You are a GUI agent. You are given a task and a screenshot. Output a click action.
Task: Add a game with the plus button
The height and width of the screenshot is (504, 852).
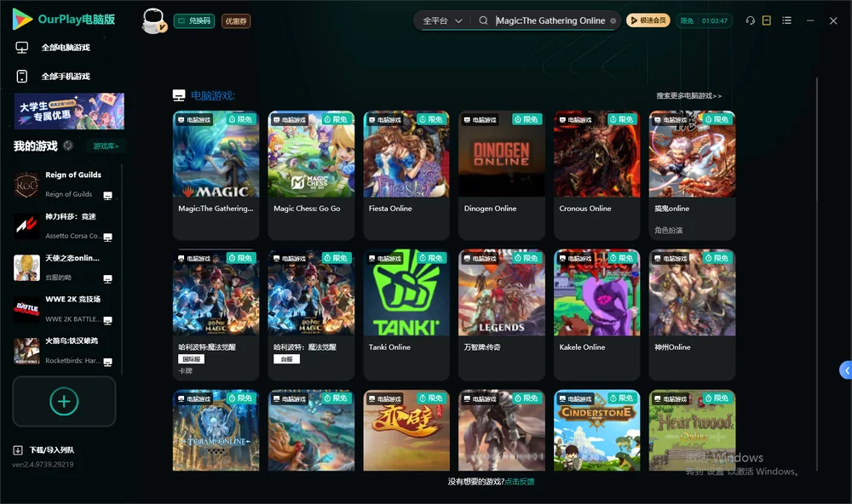64,401
